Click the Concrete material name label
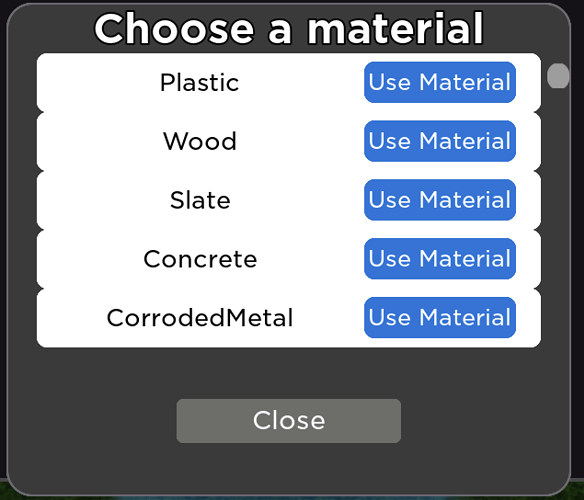This screenshot has height=500, width=584. (200, 259)
